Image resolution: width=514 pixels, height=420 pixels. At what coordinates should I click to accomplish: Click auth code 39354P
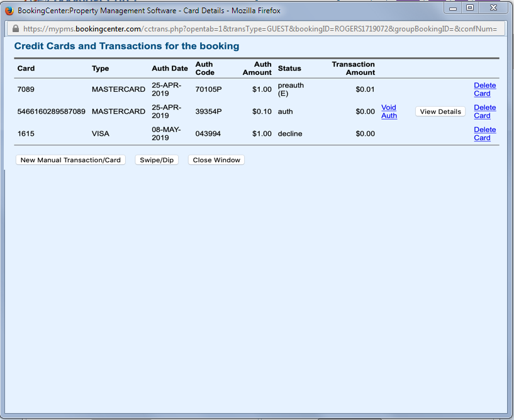(x=208, y=112)
